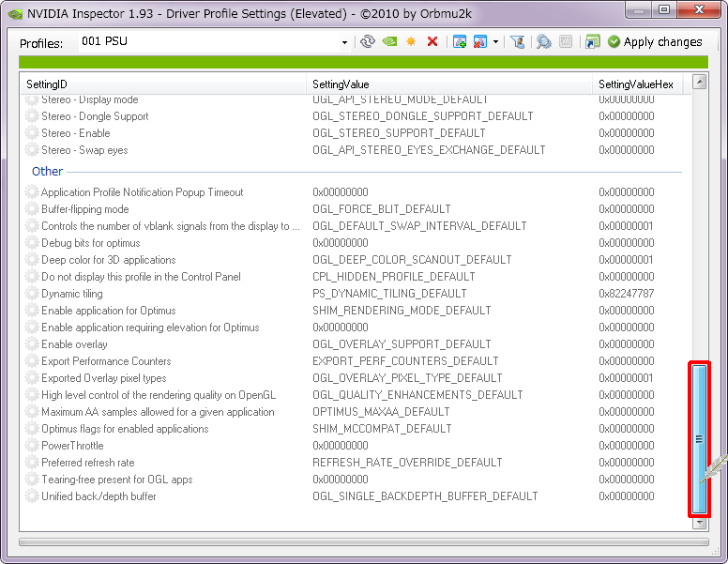Sort by the SettingValueHex column header
728x564 pixels.
(637, 84)
